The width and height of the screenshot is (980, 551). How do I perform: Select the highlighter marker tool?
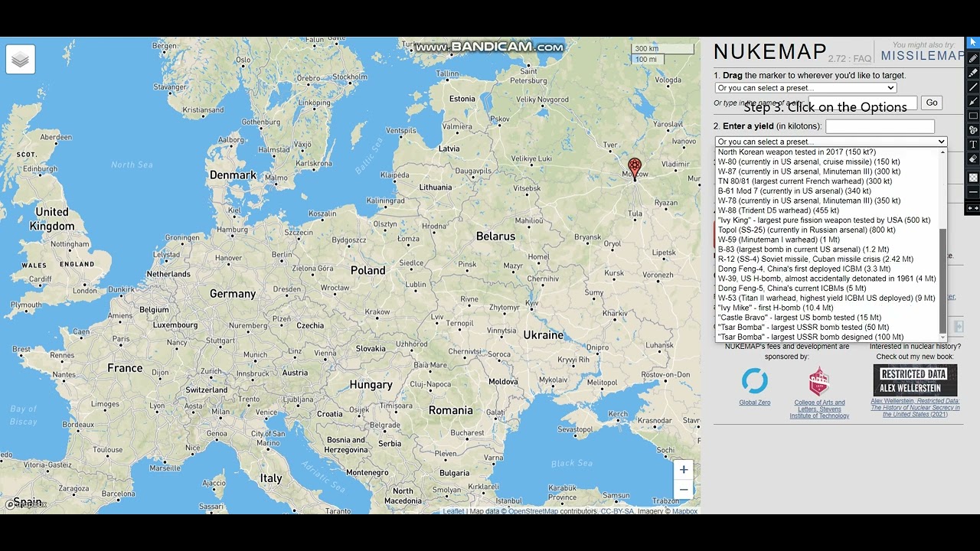pos(973,73)
